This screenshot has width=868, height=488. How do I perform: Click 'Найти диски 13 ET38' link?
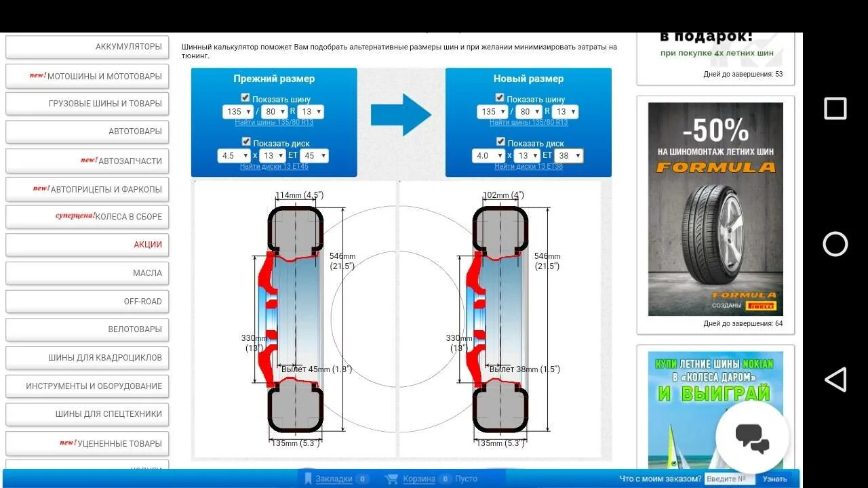coord(528,167)
